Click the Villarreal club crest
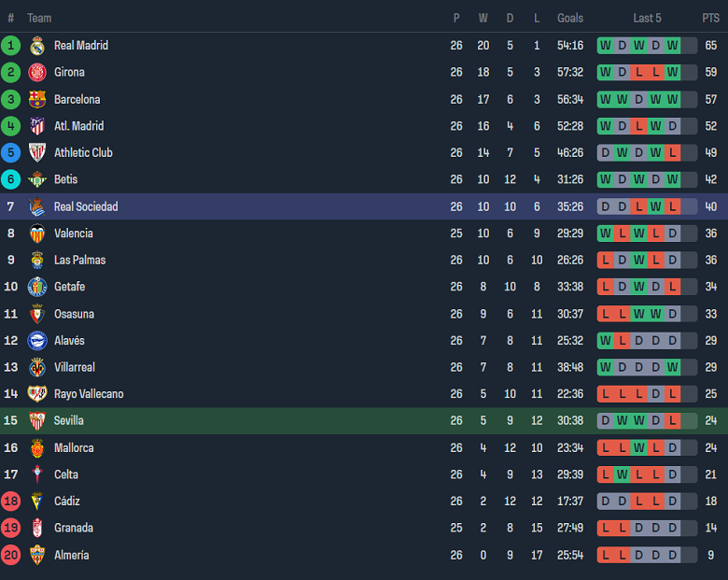Screen dimensions: 728x580 pyautogui.click(x=37, y=367)
